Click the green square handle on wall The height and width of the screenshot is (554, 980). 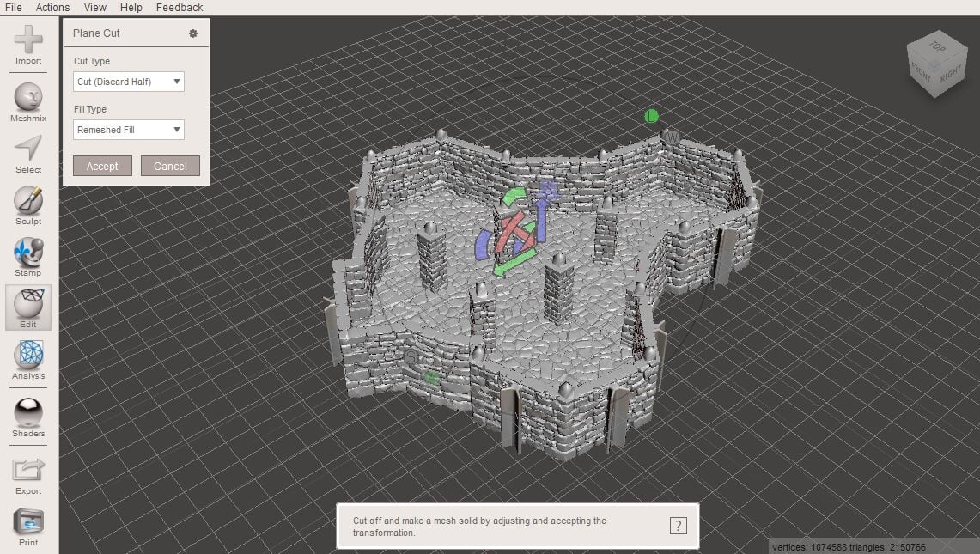coord(431,377)
